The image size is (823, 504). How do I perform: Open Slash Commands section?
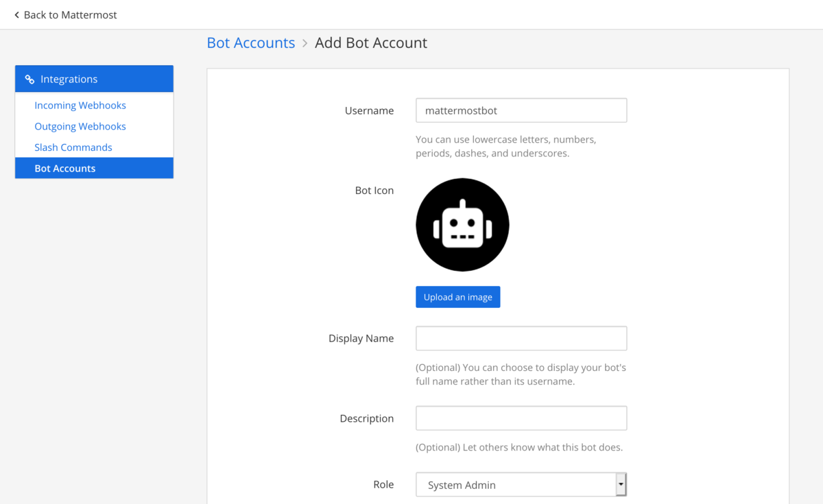(73, 147)
